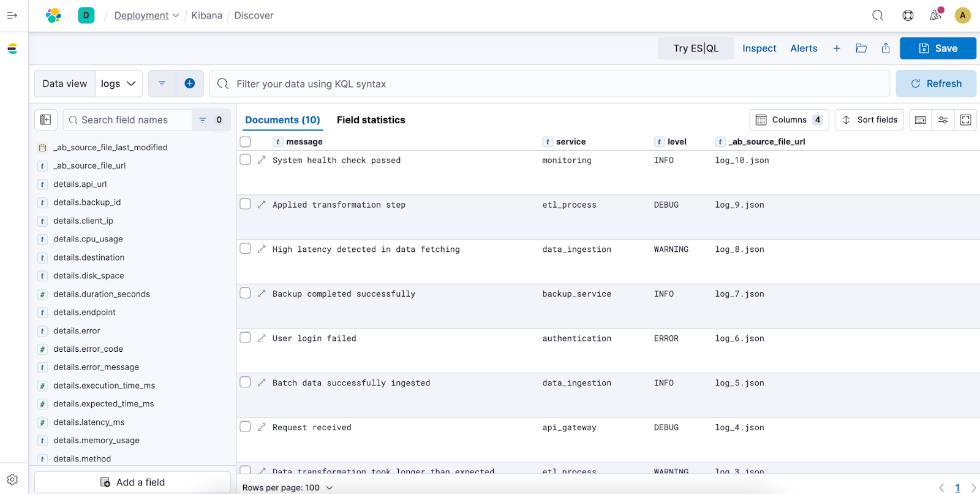
Task: Select the 'System health check passed' row checkbox
Action: (246, 160)
